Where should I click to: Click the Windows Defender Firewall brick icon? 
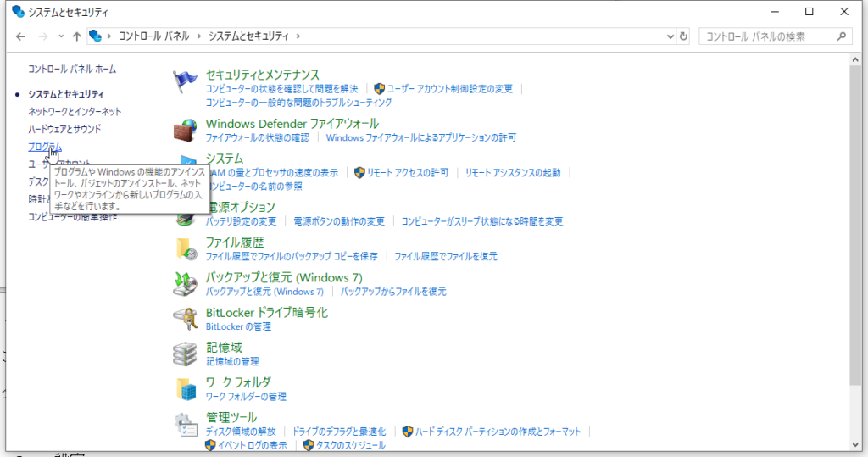click(185, 131)
